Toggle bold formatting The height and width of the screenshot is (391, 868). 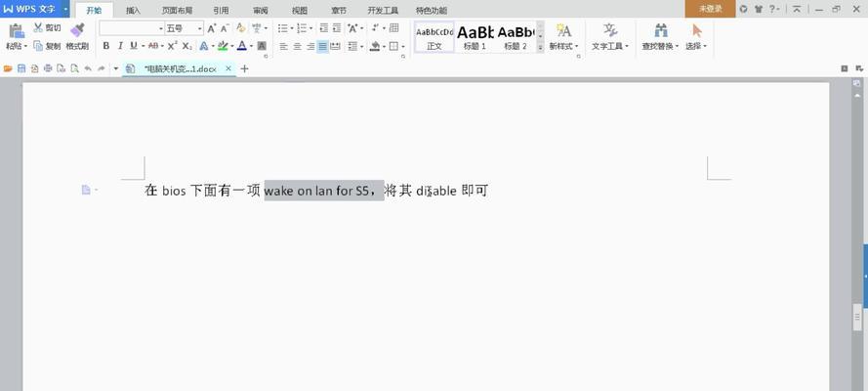click(x=106, y=46)
